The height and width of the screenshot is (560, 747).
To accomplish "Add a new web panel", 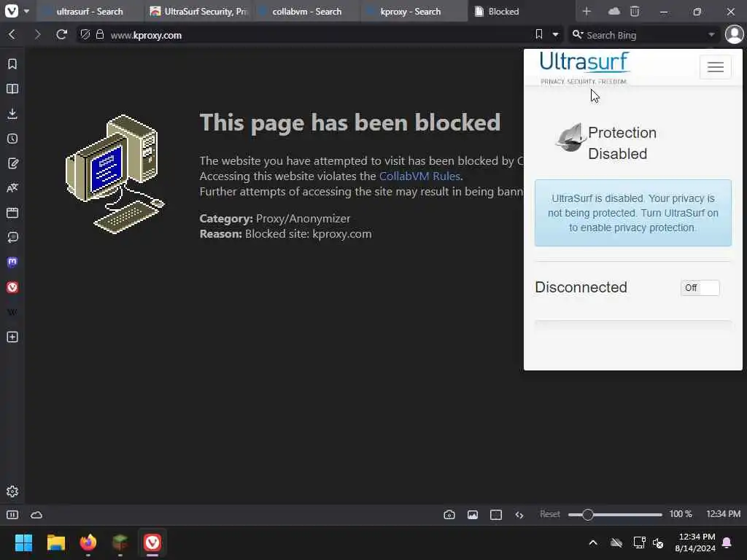I will pyautogui.click(x=12, y=337).
